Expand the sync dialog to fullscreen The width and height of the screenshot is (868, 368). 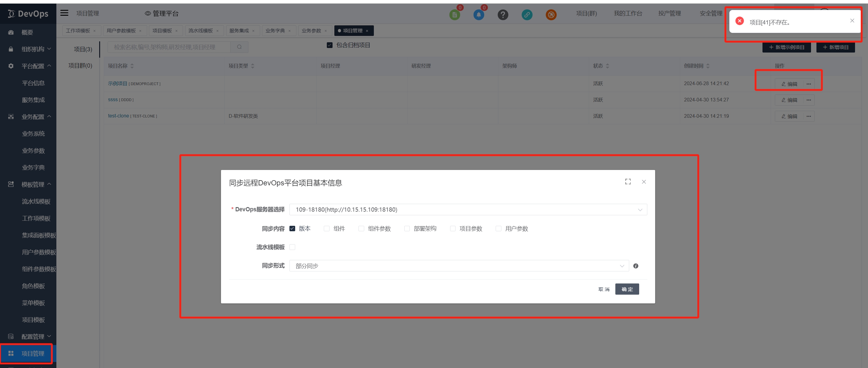(x=628, y=182)
